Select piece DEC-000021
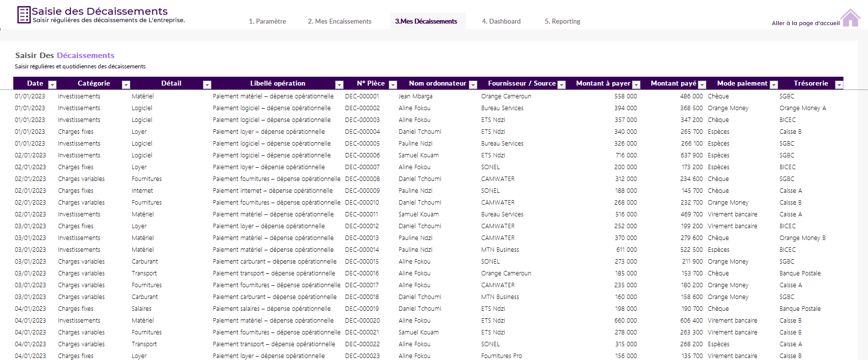This screenshot has height=360, width=868. [362, 332]
